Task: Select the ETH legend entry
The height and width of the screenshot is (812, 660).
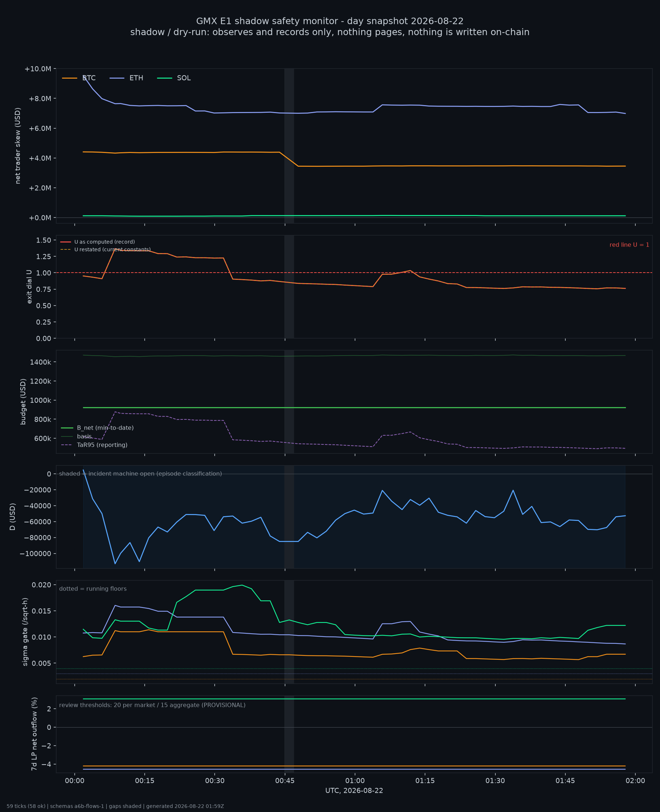Action: pyautogui.click(x=127, y=78)
